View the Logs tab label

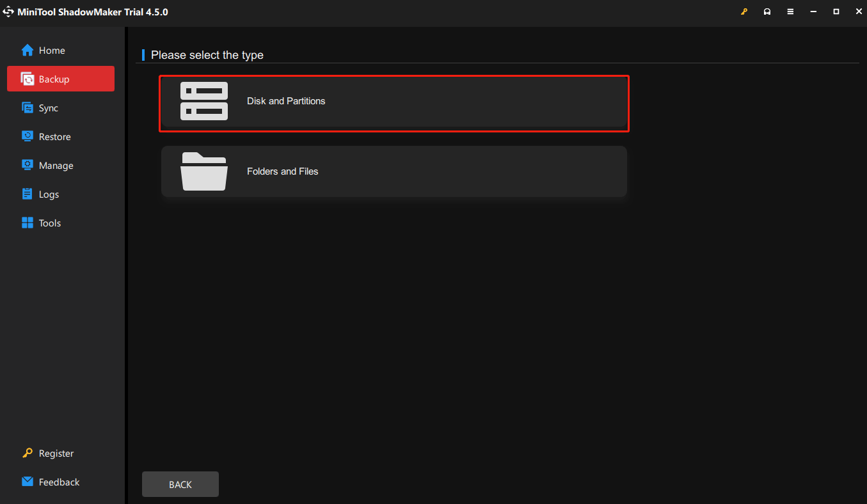(x=49, y=194)
